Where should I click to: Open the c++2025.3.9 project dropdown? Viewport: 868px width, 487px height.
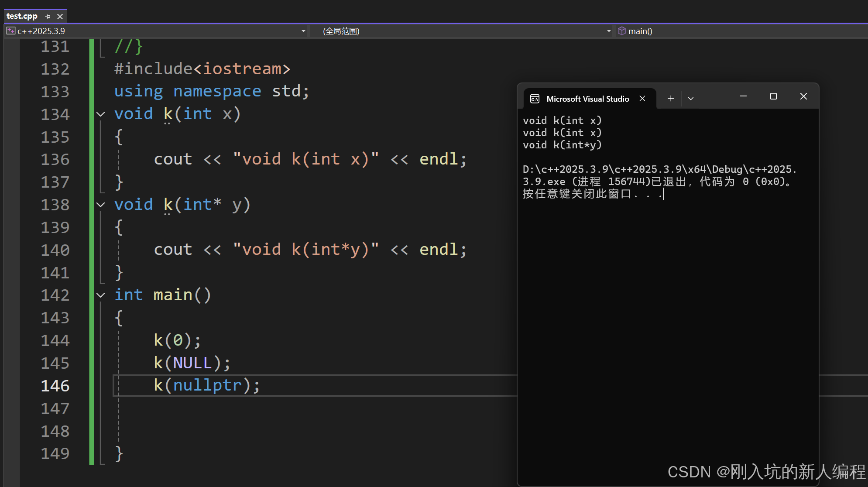click(x=303, y=31)
